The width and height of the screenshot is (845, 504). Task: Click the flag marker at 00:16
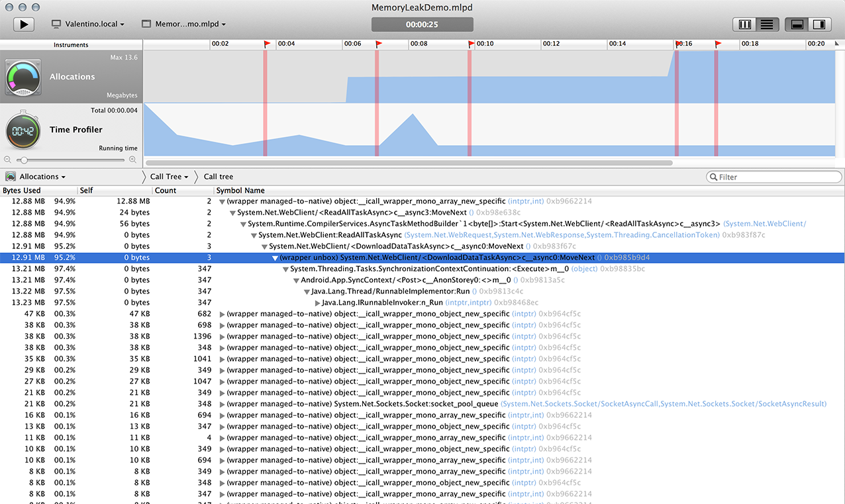coord(678,44)
